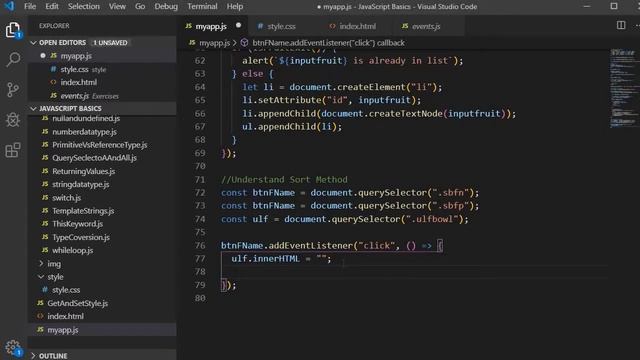Image resolution: width=640 pixels, height=360 pixels.
Task: Open the Search view in activity bar
Action: (x=13, y=60)
